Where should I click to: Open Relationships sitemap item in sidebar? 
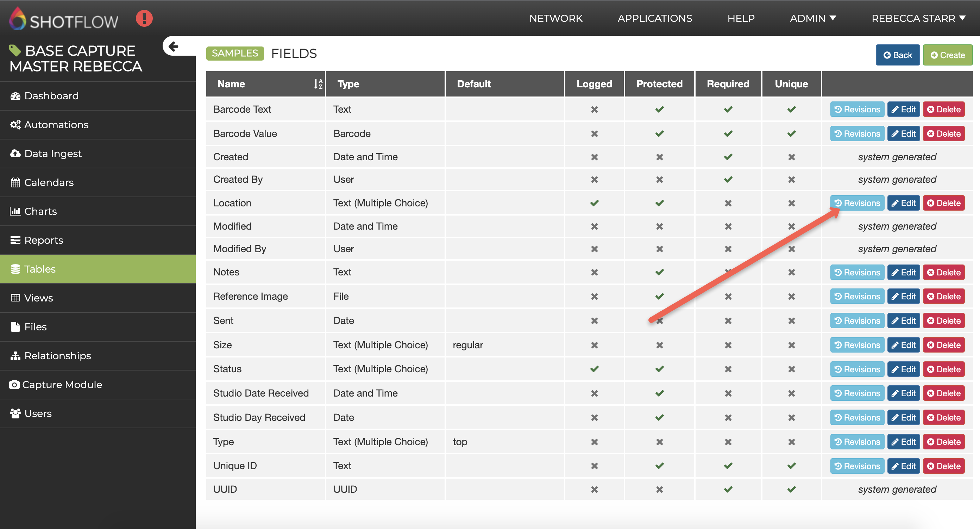(57, 356)
